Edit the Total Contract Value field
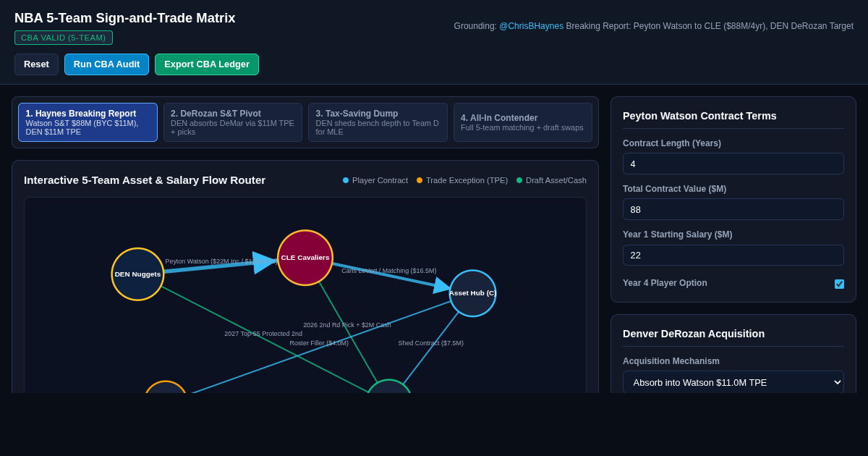The image size is (868, 456). pos(733,209)
